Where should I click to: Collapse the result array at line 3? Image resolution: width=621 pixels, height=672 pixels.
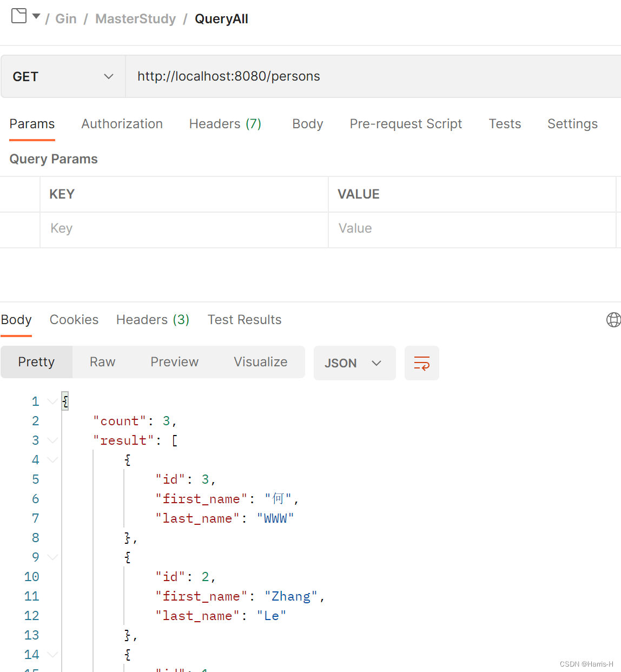coord(52,440)
